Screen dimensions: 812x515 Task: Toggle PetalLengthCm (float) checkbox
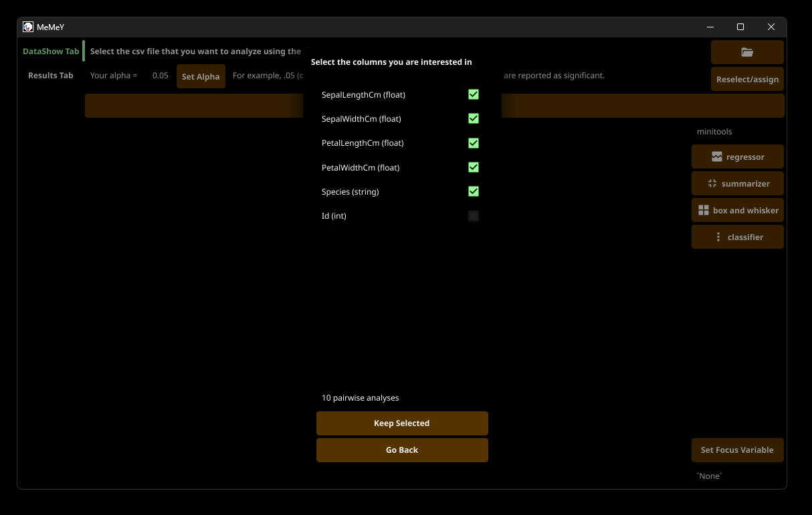tap(474, 143)
